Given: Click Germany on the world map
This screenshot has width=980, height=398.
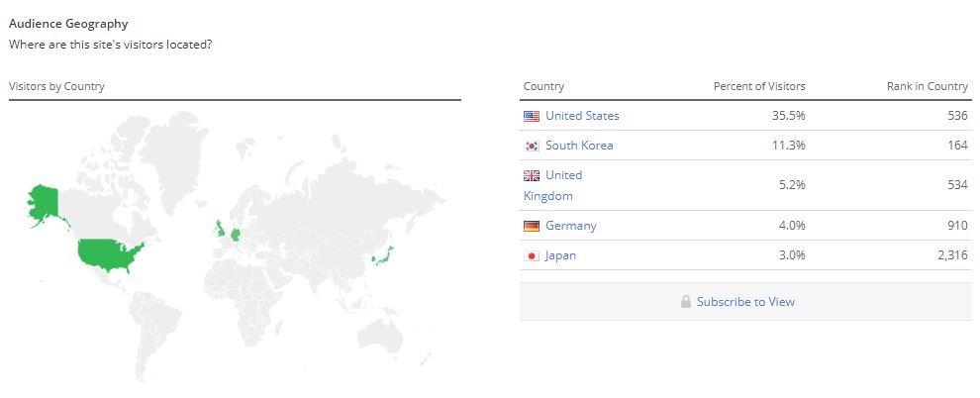Looking at the screenshot, I should 235,236.
